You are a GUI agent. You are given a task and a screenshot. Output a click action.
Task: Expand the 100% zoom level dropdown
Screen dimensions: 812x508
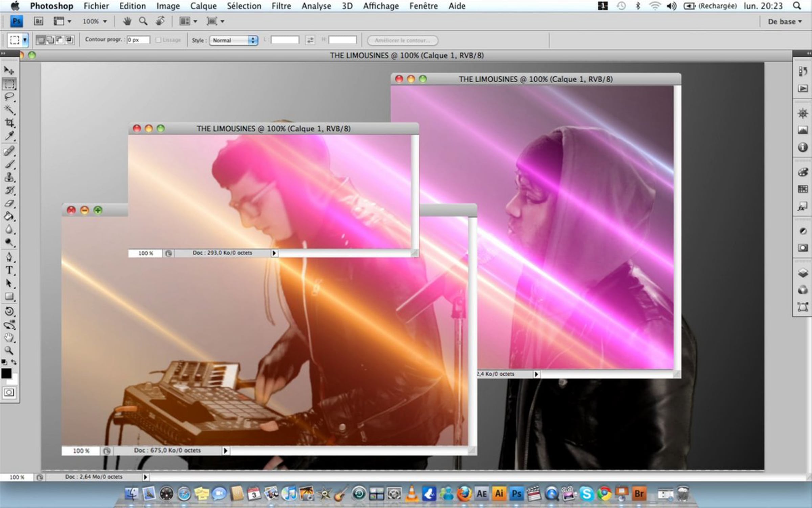(x=95, y=21)
